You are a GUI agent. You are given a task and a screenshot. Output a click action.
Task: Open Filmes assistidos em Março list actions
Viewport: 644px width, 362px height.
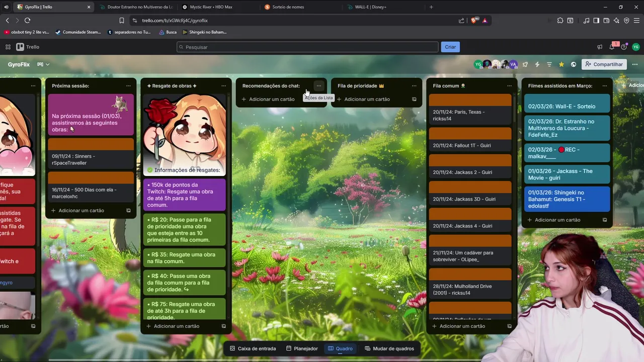pos(604,86)
